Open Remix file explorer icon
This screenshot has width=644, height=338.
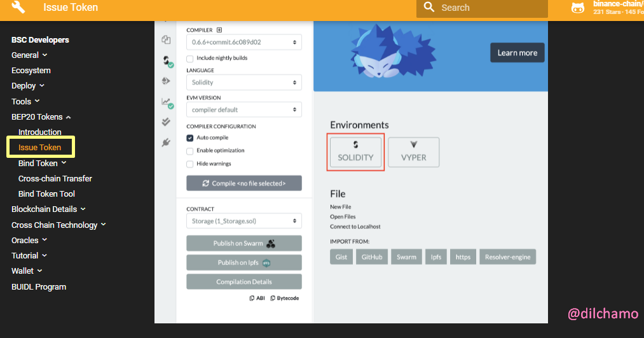[x=166, y=40]
